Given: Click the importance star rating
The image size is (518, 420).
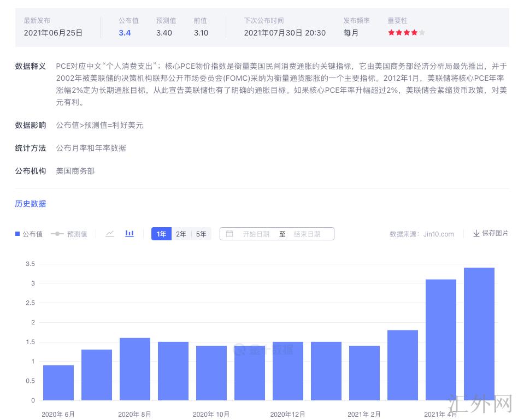Looking at the screenshot, I should 406,33.
